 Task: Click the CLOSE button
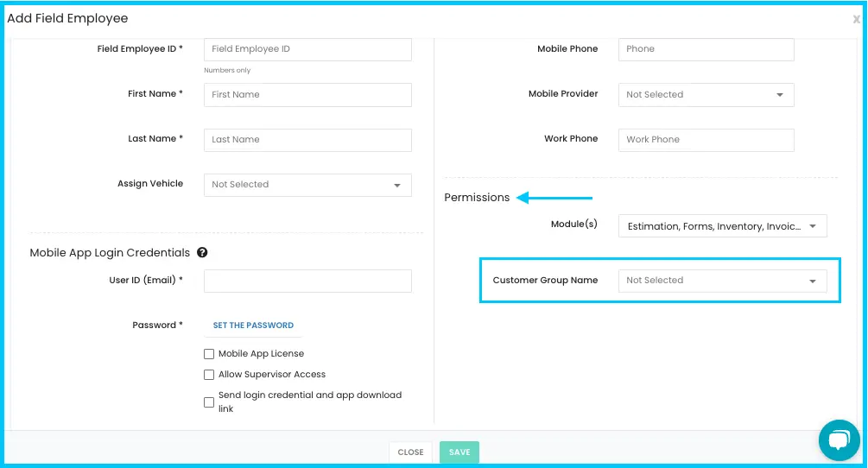tap(411, 452)
